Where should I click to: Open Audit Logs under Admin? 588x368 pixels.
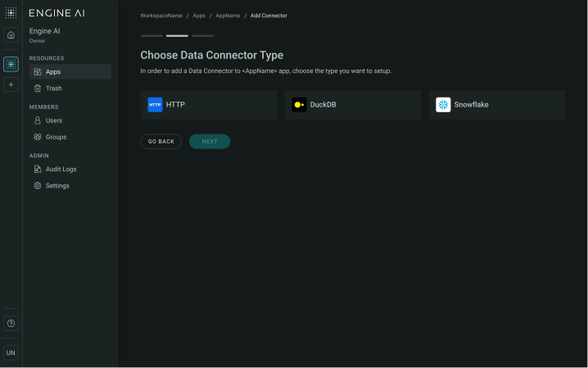coord(70,169)
